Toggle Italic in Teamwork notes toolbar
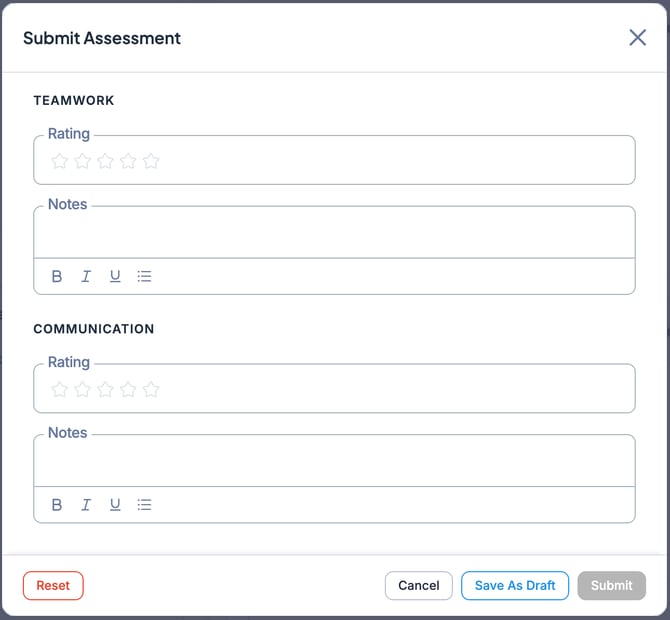The image size is (670, 620). (86, 276)
